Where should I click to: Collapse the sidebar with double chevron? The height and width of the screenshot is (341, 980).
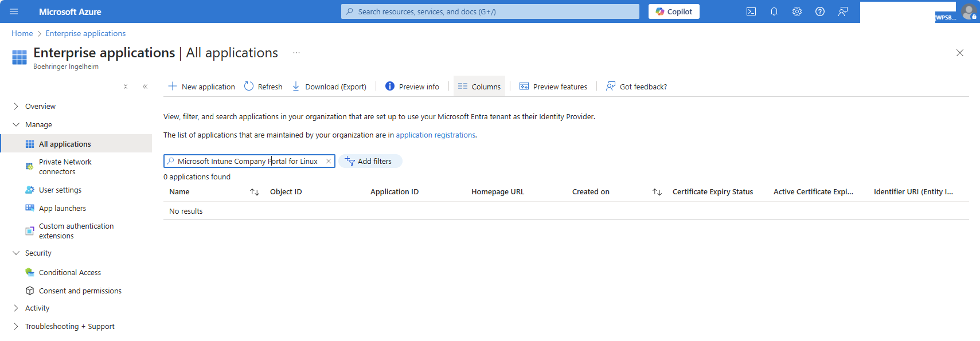click(145, 87)
